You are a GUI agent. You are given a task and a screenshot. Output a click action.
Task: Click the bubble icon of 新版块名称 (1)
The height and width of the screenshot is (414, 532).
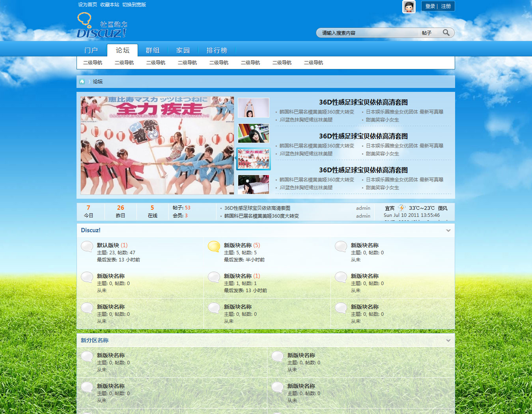(214, 277)
